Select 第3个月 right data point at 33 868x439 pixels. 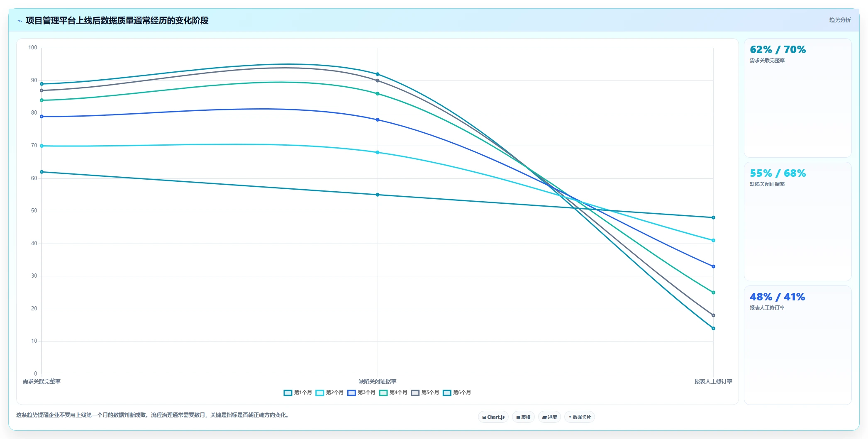click(x=713, y=266)
